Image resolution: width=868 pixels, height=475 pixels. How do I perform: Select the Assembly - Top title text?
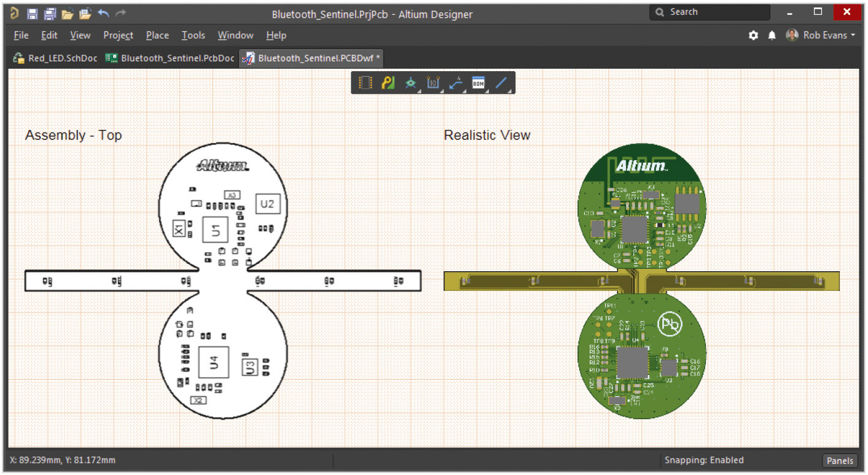73,136
